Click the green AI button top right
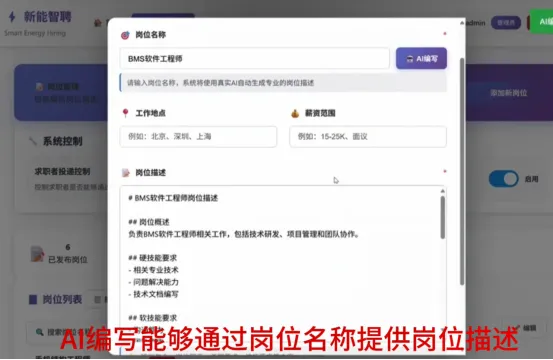This screenshot has width=553, height=360. coord(541,22)
